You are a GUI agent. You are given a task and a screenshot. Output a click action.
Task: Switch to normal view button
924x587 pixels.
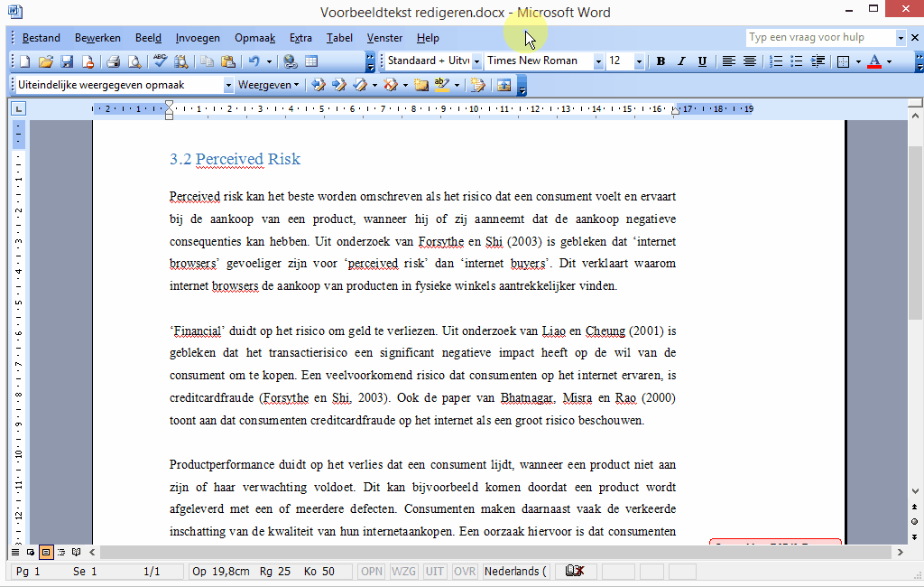click(x=15, y=552)
